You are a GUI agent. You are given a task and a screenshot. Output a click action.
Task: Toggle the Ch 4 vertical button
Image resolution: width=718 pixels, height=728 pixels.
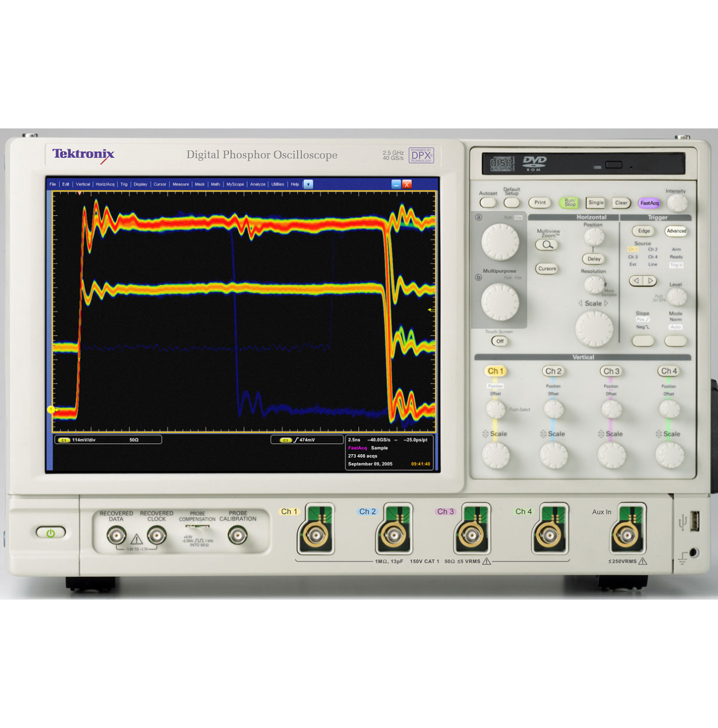coord(669,371)
